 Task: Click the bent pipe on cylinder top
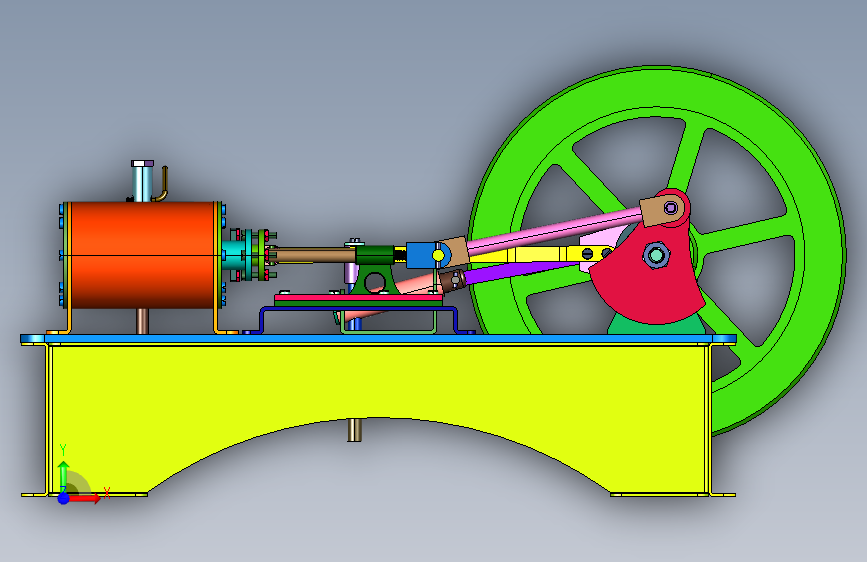click(x=161, y=184)
